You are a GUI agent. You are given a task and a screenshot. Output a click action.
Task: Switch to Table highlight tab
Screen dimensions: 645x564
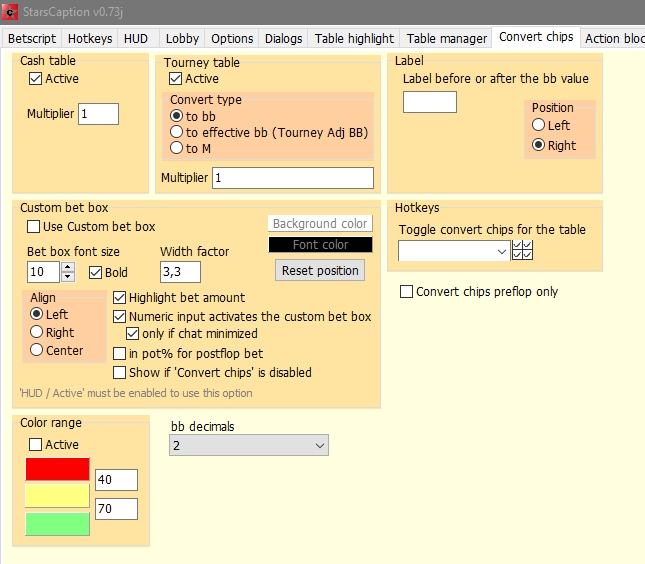[x=354, y=38]
